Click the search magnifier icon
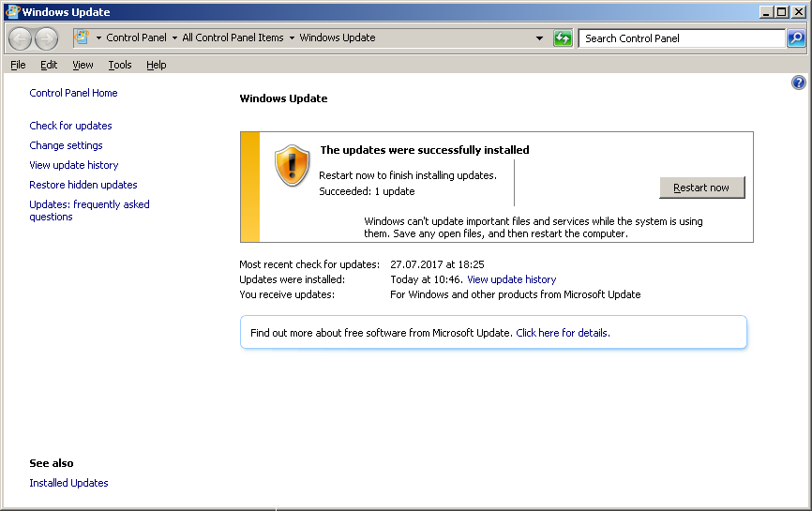 point(796,38)
